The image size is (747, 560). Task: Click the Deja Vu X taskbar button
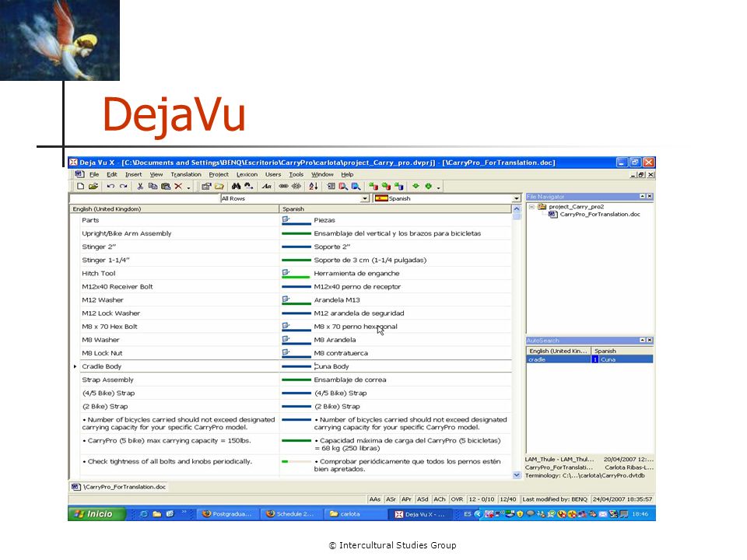[x=420, y=514]
